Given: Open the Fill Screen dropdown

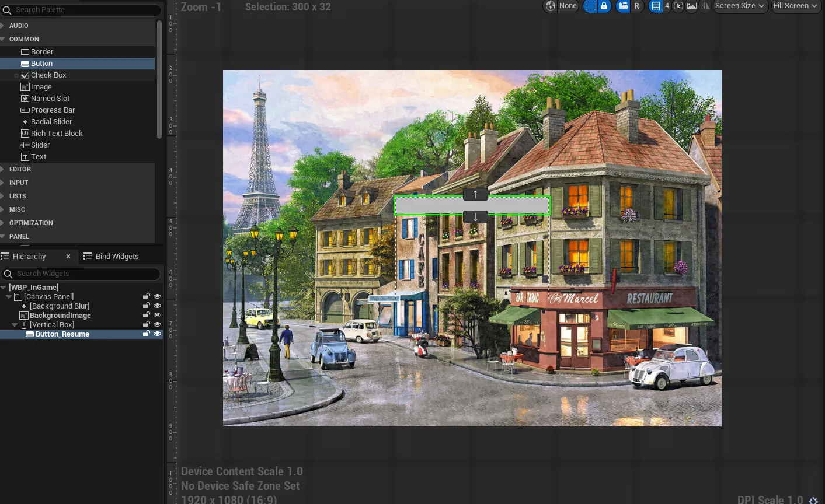Looking at the screenshot, I should click(x=795, y=6).
